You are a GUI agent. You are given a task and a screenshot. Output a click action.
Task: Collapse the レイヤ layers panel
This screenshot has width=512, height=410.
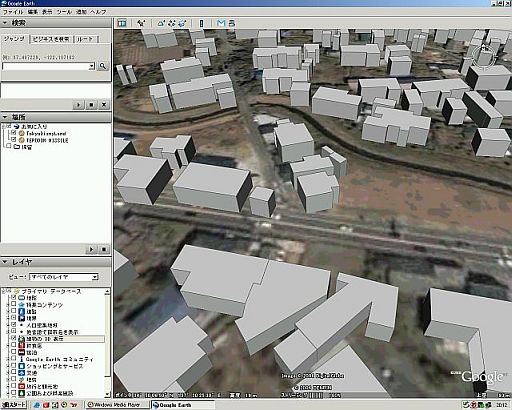(x=5, y=262)
